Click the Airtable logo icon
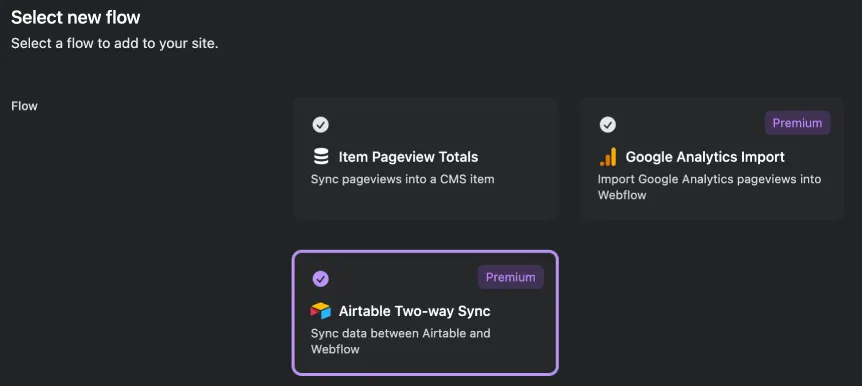 coord(321,311)
